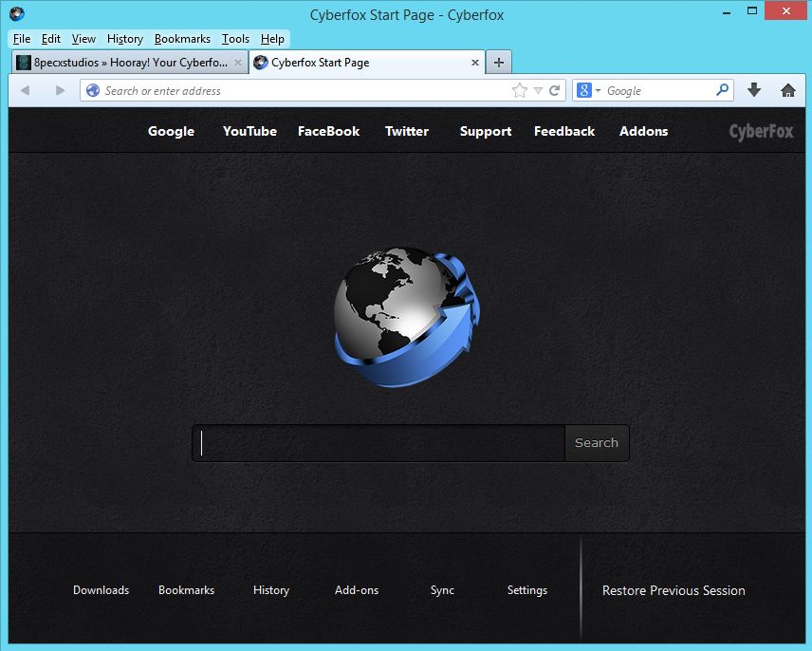
Task: Select the Cyberfox Start Page tab
Action: click(367, 63)
